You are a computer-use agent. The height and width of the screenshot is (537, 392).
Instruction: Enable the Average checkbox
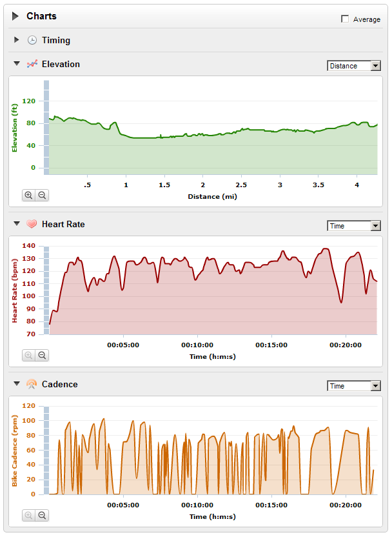click(345, 19)
